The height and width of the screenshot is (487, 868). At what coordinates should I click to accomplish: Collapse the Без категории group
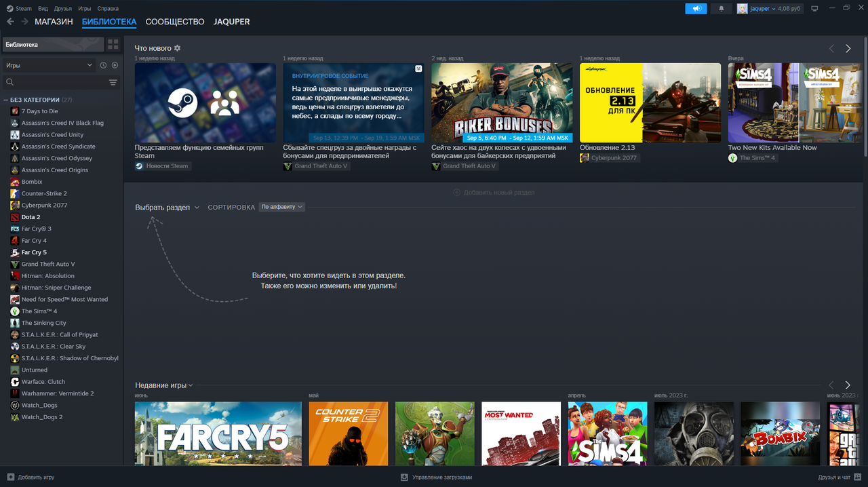click(x=5, y=100)
